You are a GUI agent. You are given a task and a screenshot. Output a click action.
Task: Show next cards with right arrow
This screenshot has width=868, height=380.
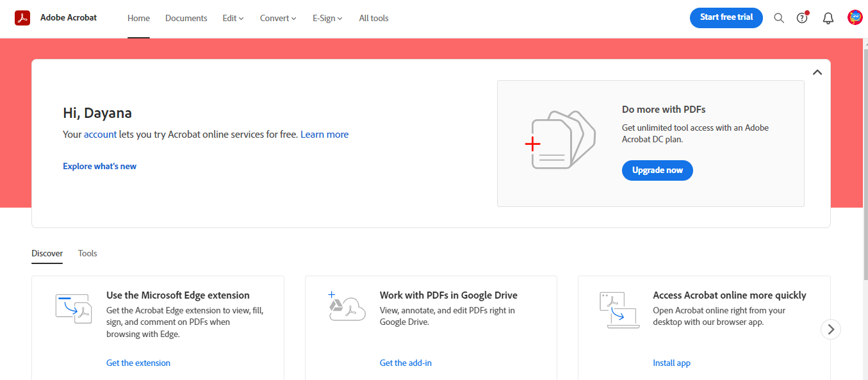pyautogui.click(x=831, y=329)
